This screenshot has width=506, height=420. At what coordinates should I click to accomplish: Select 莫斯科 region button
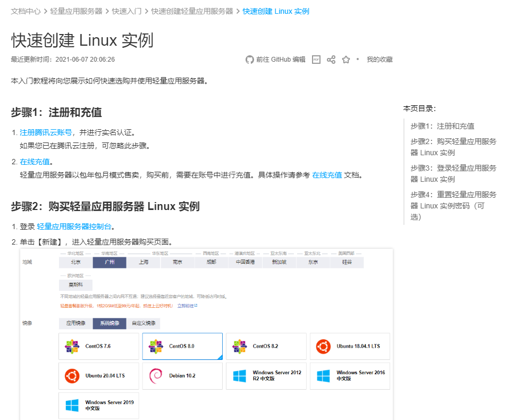76,285
